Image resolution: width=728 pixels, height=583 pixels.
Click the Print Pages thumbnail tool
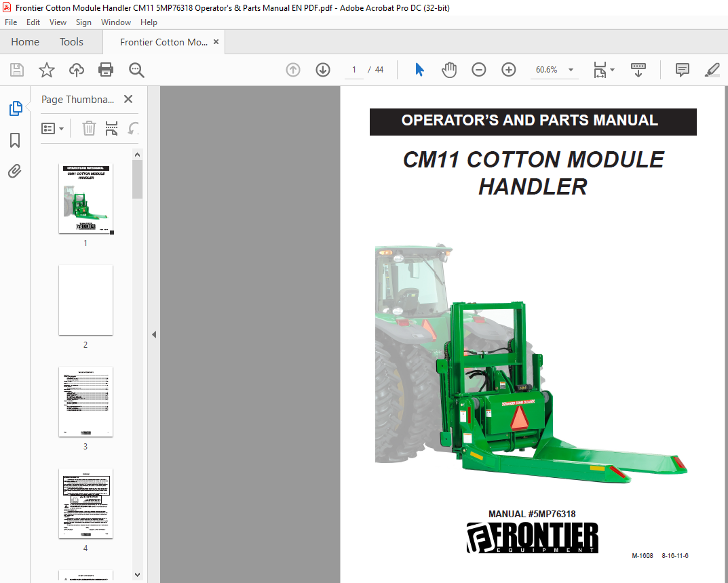[x=111, y=129]
